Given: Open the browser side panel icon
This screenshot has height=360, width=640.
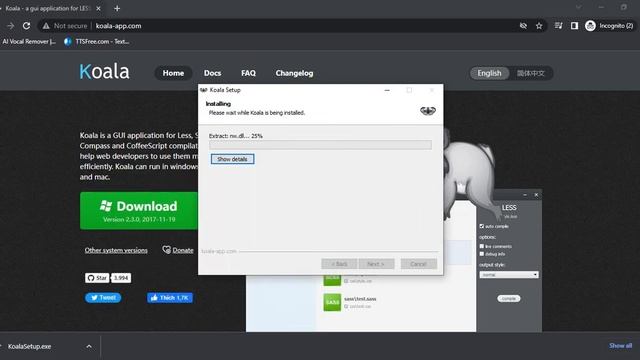Looking at the screenshot, I should [x=574, y=26].
